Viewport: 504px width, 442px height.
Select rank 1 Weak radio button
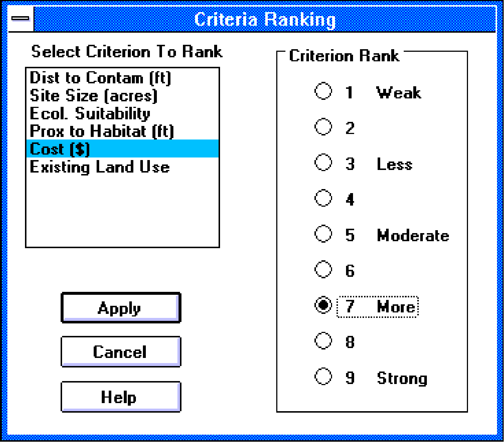324,92
